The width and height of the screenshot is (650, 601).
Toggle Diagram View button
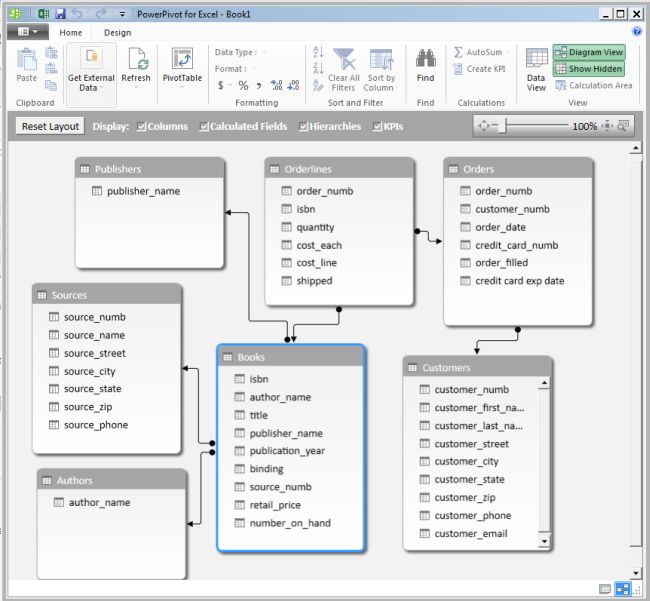click(x=589, y=52)
